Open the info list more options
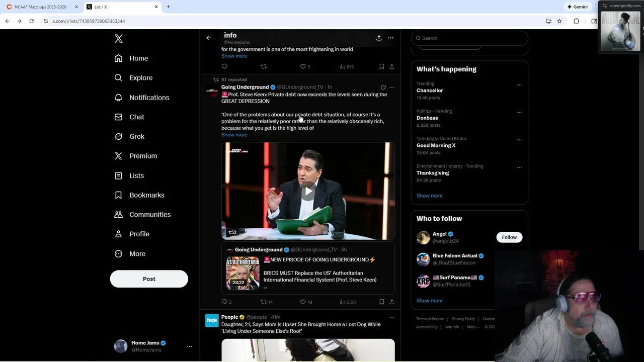The width and height of the screenshot is (644, 362). pos(391,38)
